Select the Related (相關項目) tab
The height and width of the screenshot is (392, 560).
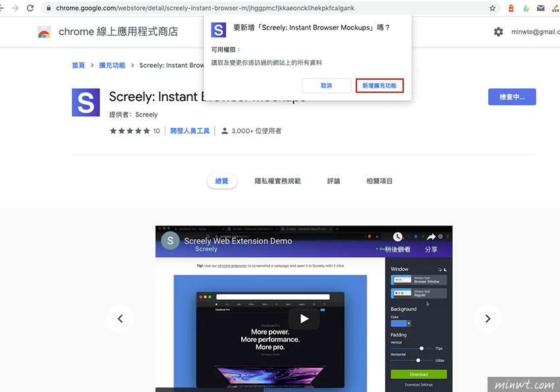pyautogui.click(x=379, y=181)
